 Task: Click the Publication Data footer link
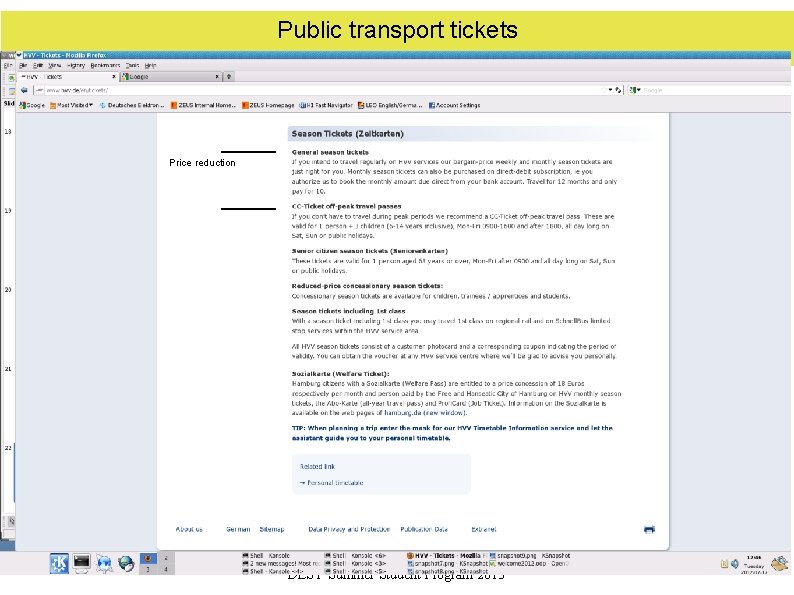click(424, 529)
